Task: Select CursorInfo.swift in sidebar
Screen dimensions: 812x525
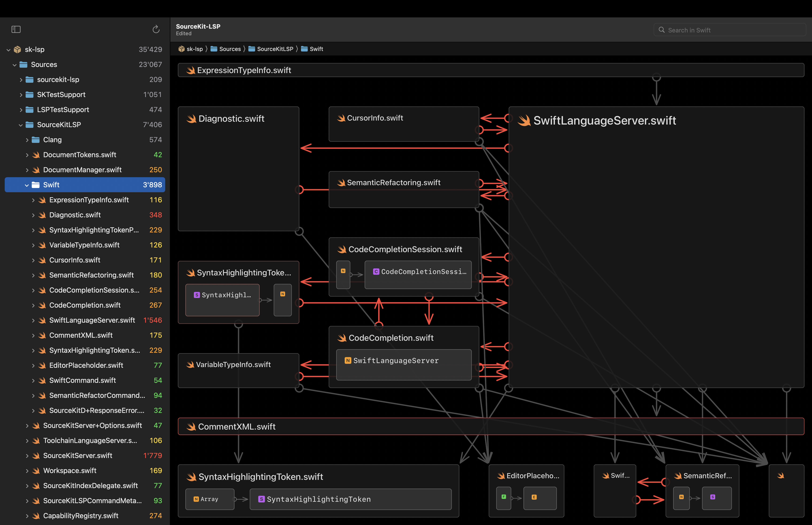Action: click(85, 260)
